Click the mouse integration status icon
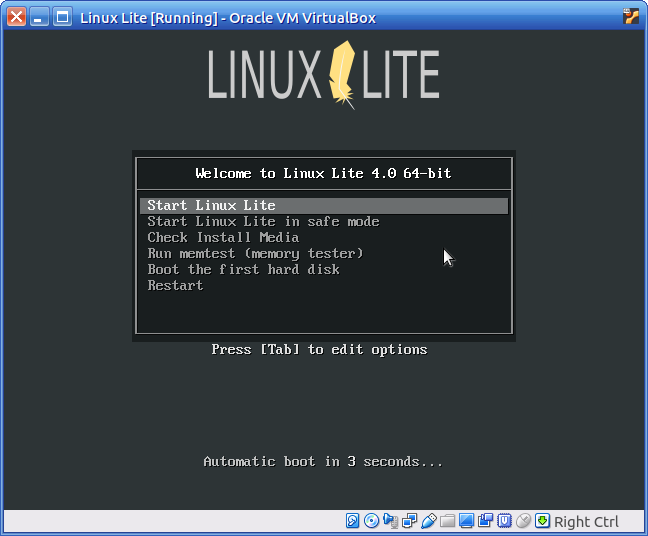Viewport: 648px width, 536px height. [x=524, y=521]
